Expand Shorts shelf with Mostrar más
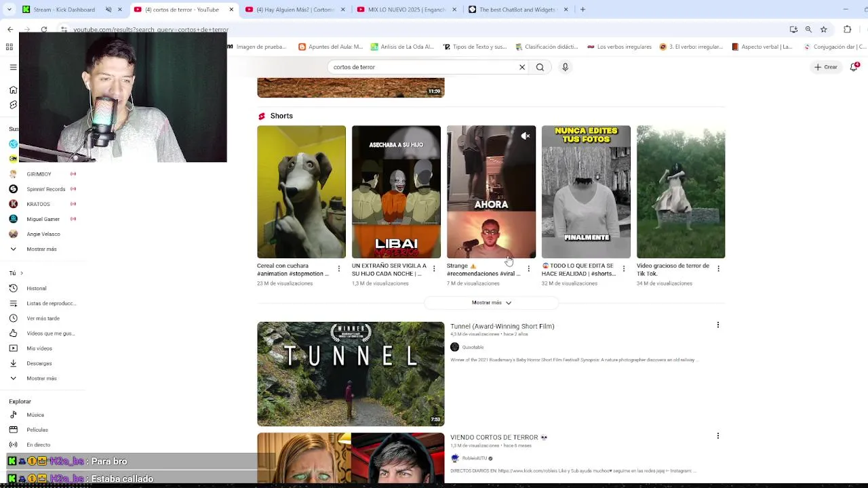The height and width of the screenshot is (488, 868). pyautogui.click(x=492, y=302)
